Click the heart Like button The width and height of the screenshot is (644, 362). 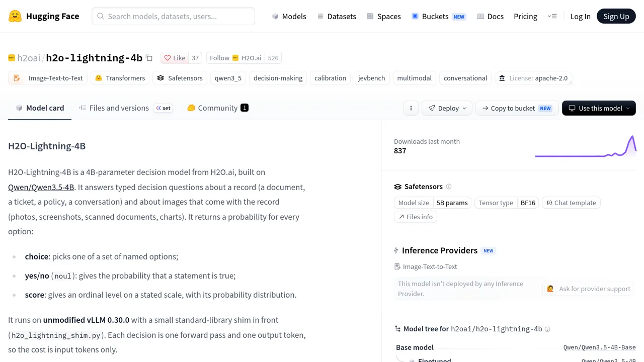[175, 58]
